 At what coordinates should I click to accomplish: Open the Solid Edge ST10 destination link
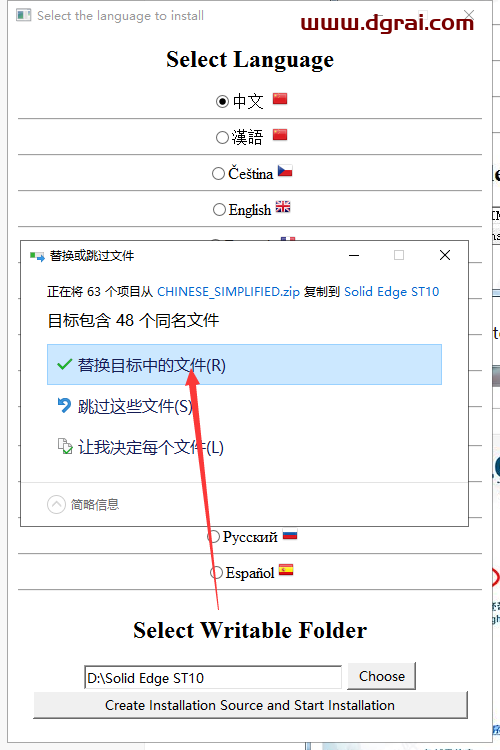click(x=391, y=292)
